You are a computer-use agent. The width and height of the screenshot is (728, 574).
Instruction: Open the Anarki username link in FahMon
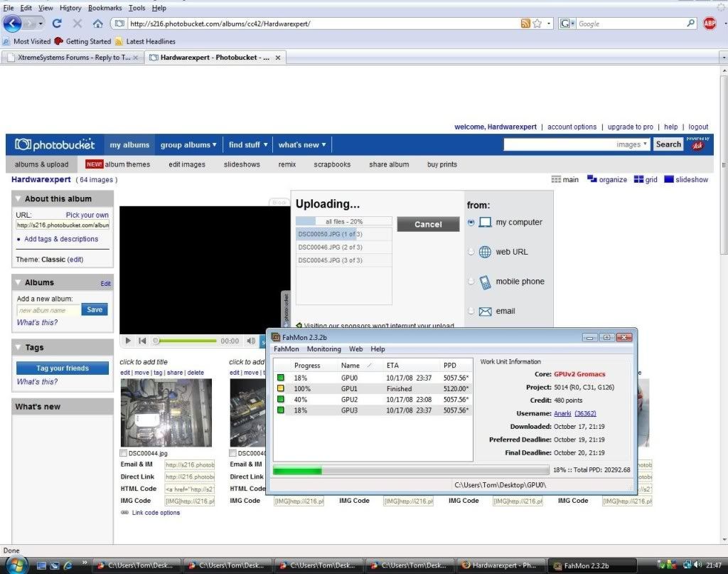562,413
